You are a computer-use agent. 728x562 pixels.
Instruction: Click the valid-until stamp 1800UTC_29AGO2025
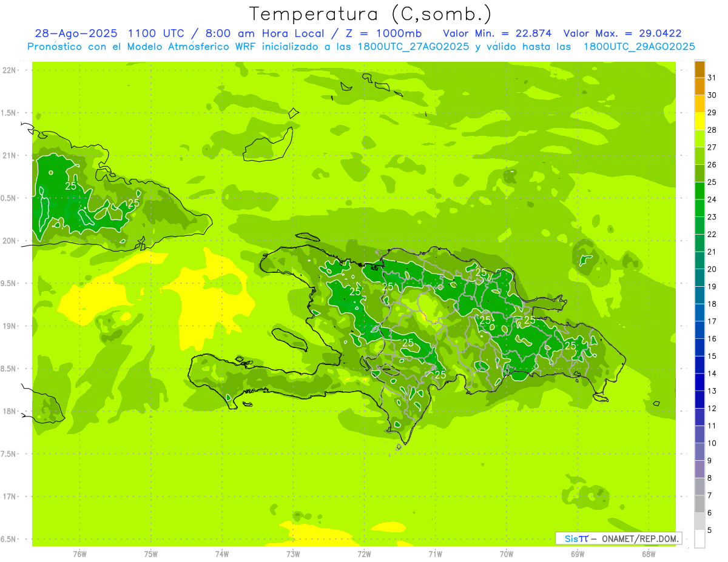pos(639,47)
